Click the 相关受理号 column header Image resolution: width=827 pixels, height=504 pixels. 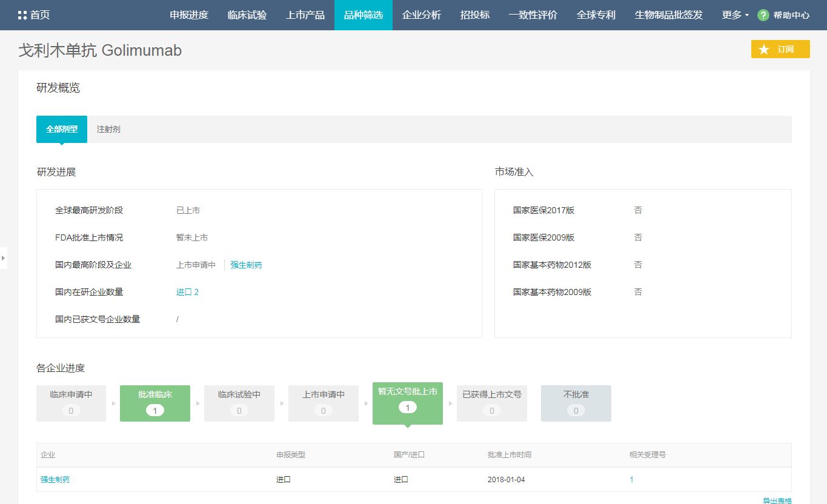(647, 454)
